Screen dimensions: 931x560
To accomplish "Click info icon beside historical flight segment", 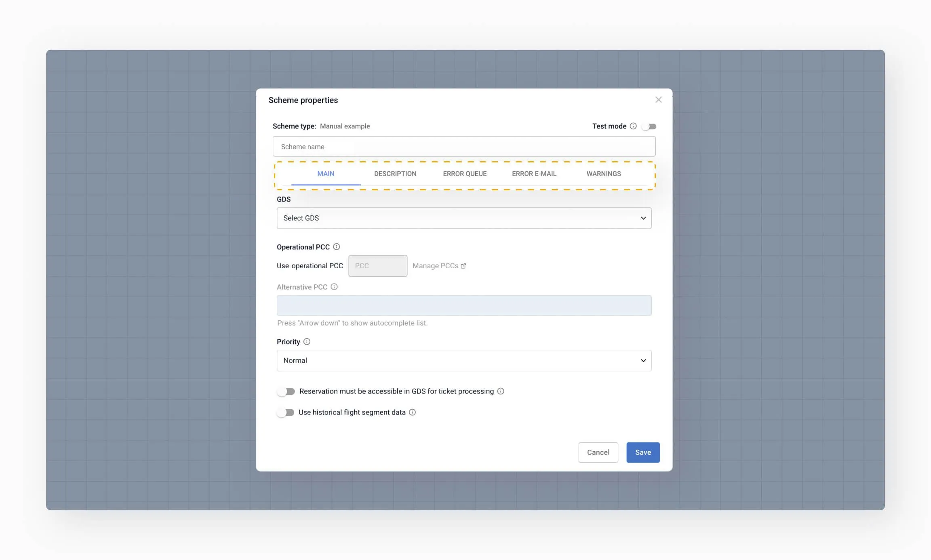I will tap(412, 412).
